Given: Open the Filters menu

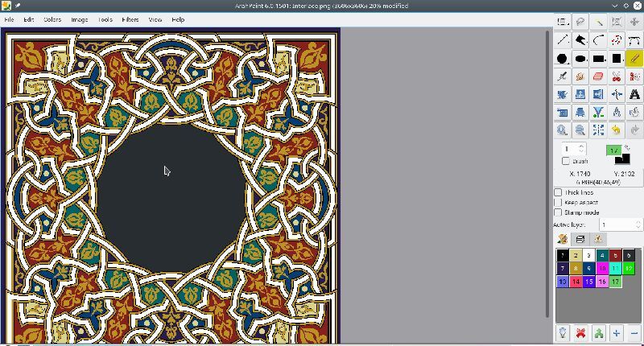Looking at the screenshot, I should pyautogui.click(x=130, y=19).
